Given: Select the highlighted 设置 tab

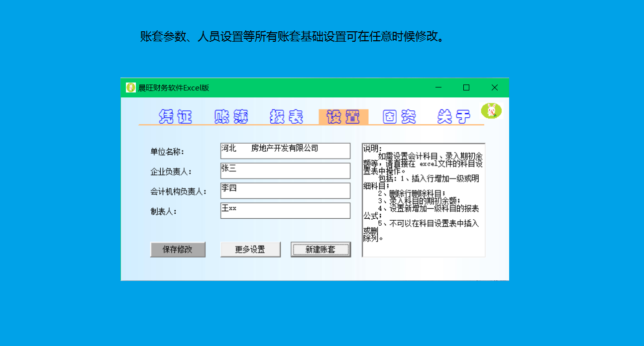Looking at the screenshot, I should point(343,117).
